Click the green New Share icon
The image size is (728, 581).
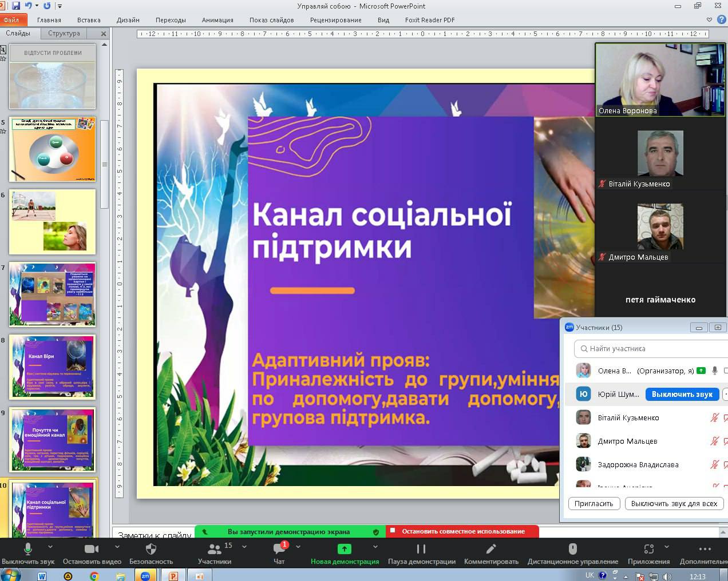(345, 550)
